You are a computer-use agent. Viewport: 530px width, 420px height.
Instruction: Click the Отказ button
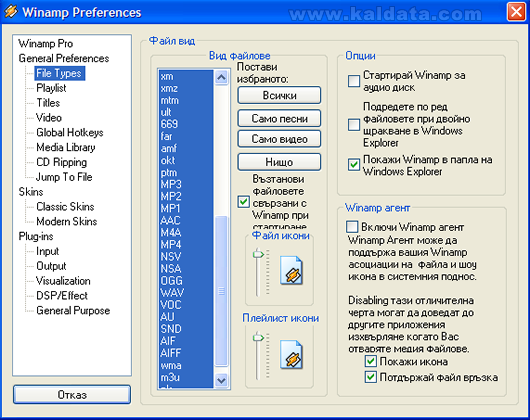point(72,394)
